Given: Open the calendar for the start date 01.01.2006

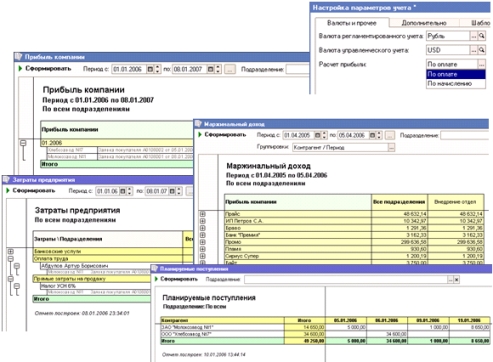Looking at the screenshot, I should point(150,69).
